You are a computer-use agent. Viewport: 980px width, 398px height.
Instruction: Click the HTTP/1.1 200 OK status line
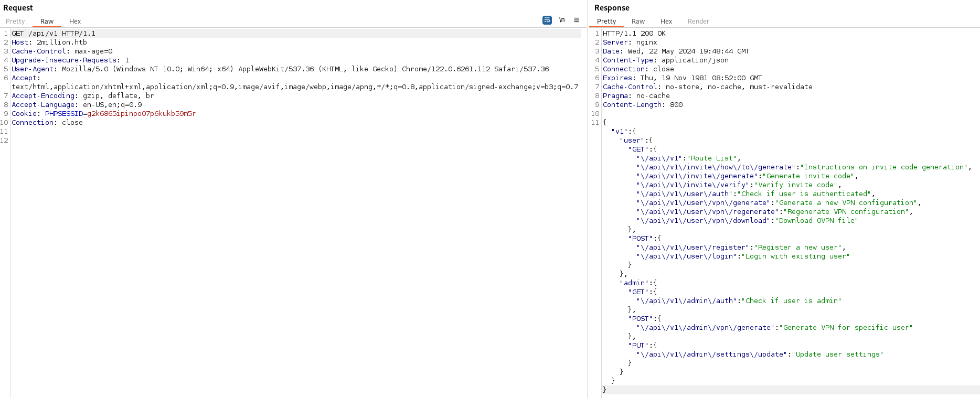click(634, 34)
